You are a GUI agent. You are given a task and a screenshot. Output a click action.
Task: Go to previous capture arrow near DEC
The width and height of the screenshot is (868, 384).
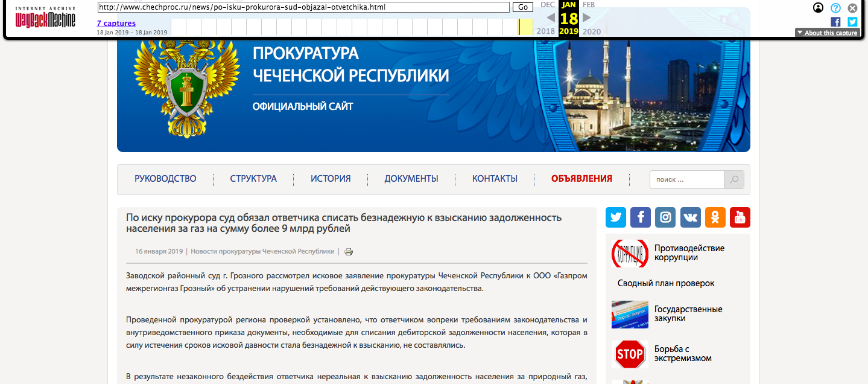551,18
